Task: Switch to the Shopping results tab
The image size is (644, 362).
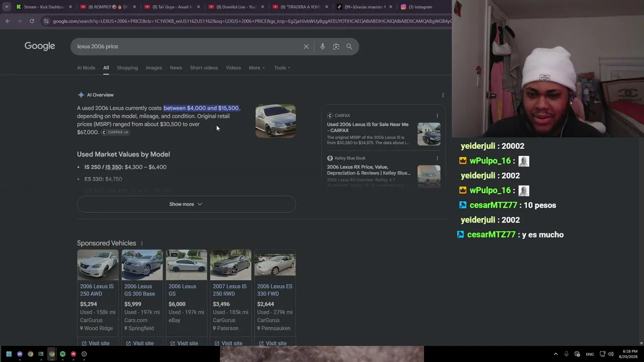Action: (127, 68)
